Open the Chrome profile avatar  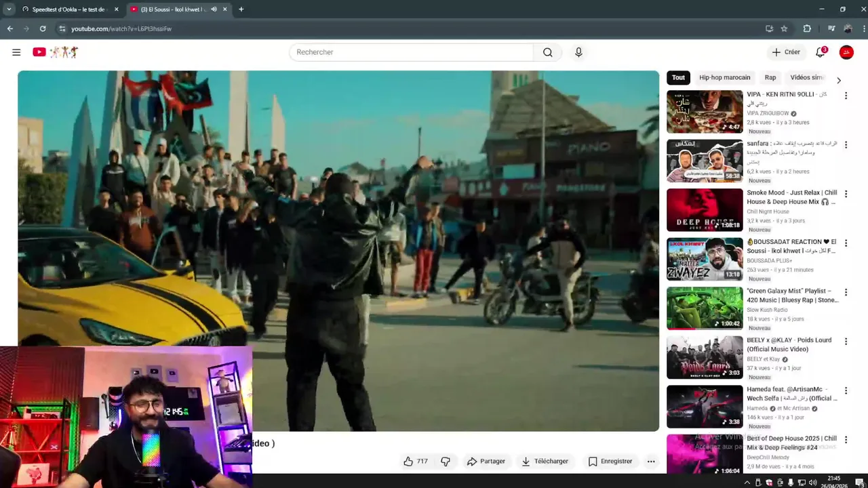[x=848, y=28]
